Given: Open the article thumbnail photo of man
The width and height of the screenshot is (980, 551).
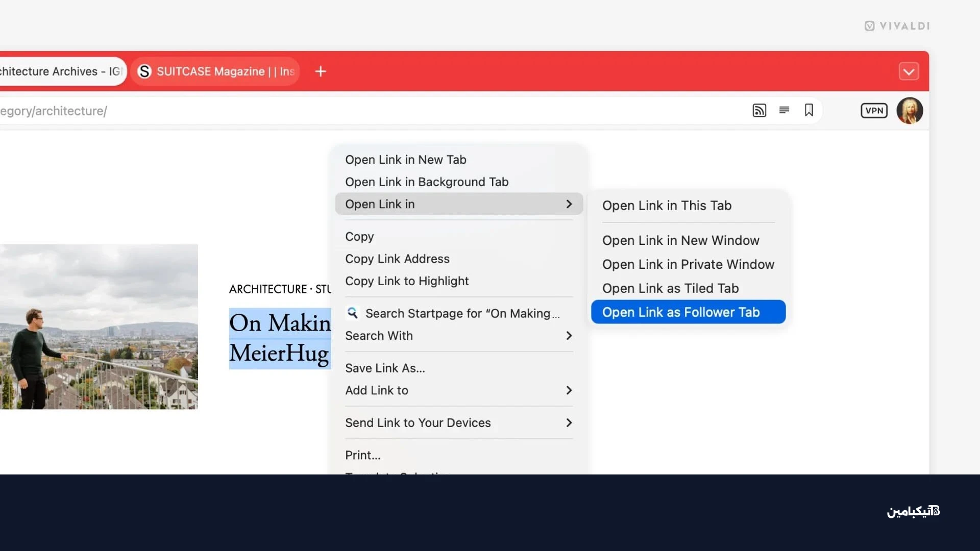Looking at the screenshot, I should click(99, 327).
